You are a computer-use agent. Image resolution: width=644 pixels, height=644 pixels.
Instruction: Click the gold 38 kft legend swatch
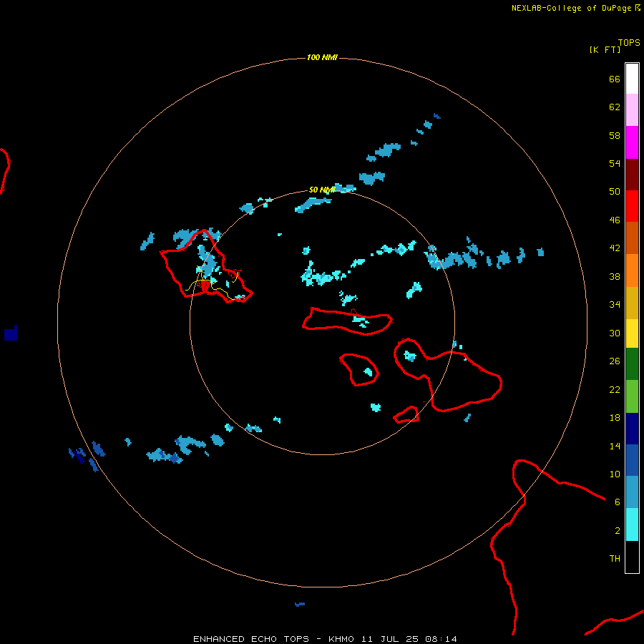tap(632, 303)
